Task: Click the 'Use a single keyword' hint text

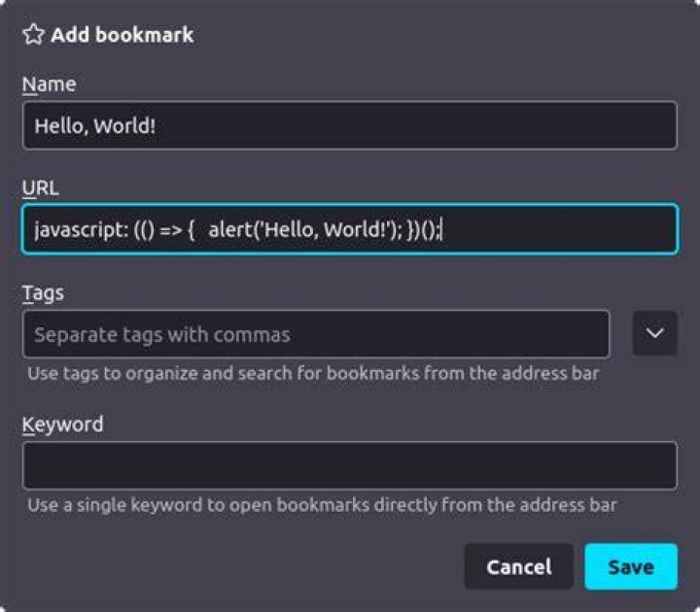Action: [x=322, y=505]
